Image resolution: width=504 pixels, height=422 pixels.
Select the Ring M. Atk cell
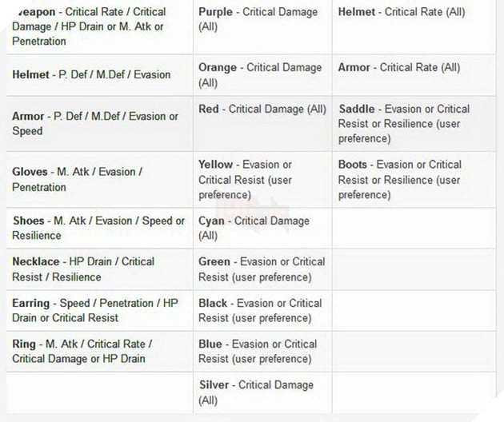(x=100, y=352)
